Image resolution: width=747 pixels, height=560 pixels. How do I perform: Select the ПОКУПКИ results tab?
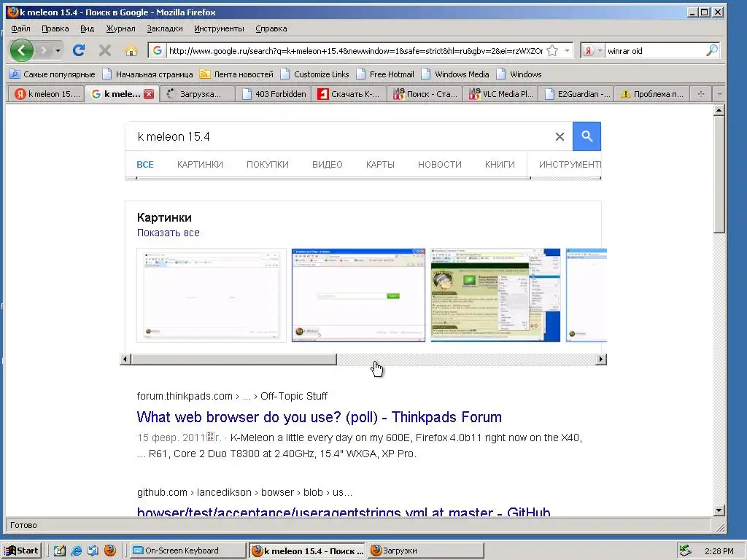click(267, 164)
